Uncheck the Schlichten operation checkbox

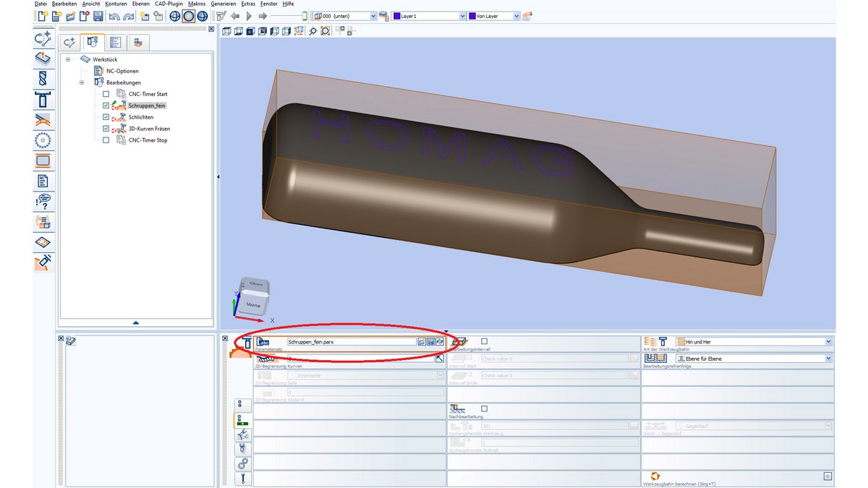106,117
